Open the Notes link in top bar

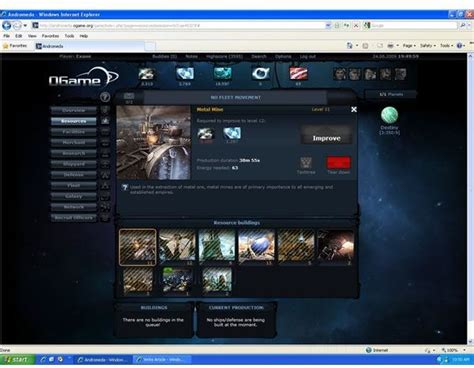191,57
